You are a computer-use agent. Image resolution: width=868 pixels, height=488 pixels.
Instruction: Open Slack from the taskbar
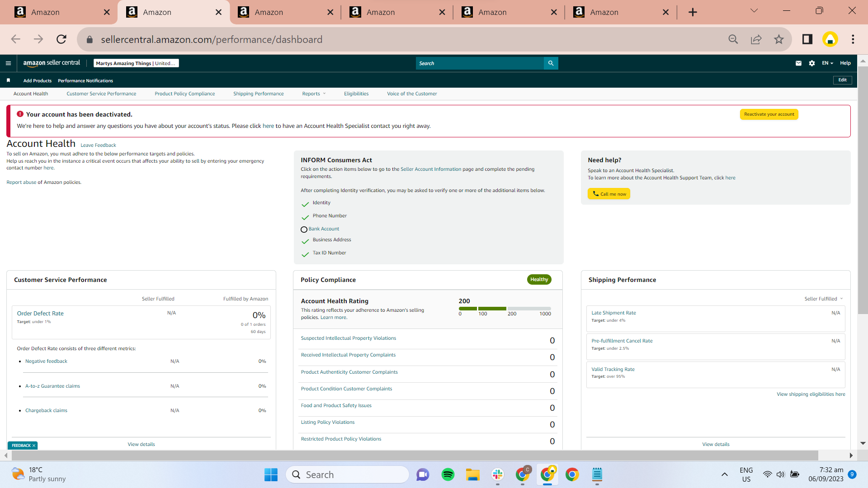[498, 474]
